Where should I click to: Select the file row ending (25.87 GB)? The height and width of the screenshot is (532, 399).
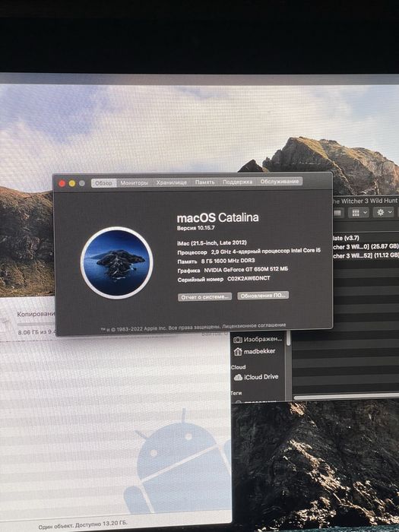tap(366, 246)
